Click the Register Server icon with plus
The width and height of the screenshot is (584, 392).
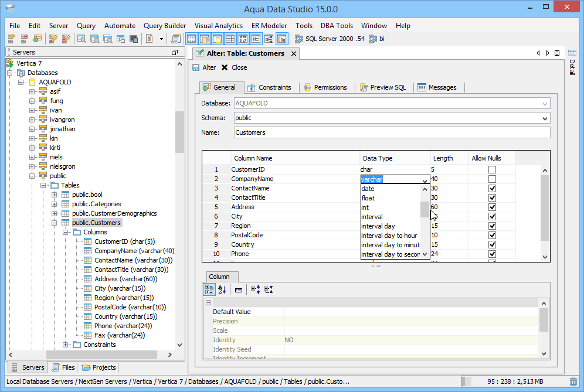point(11,38)
